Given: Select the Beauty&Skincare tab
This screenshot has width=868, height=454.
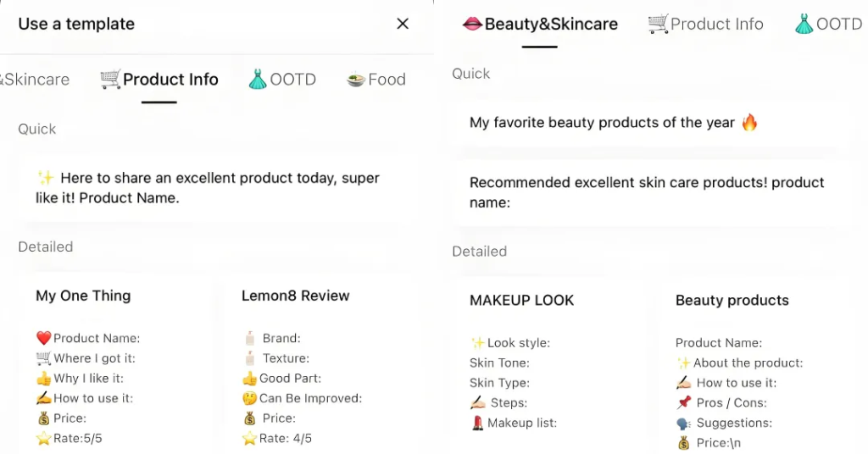Looking at the screenshot, I should [540, 24].
